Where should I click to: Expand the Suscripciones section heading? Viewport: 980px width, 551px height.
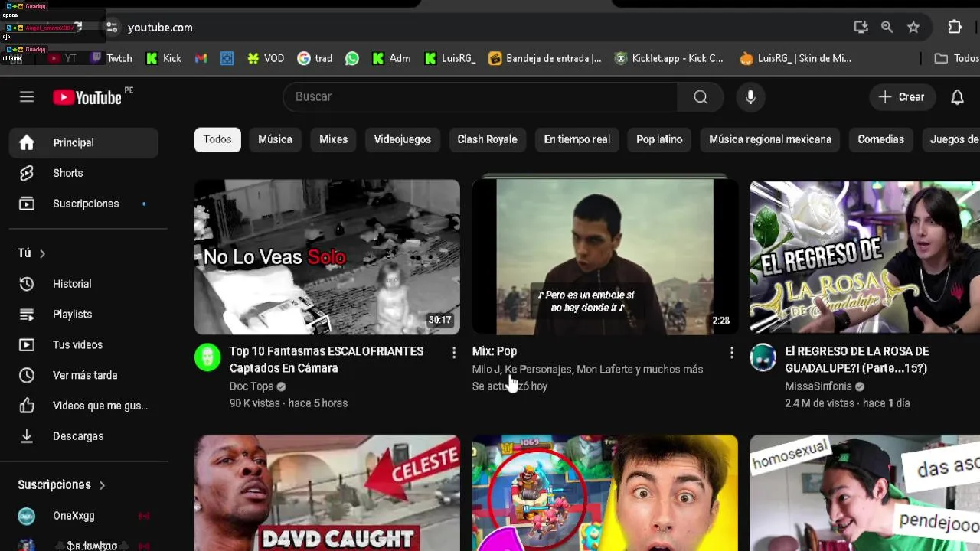coord(61,485)
